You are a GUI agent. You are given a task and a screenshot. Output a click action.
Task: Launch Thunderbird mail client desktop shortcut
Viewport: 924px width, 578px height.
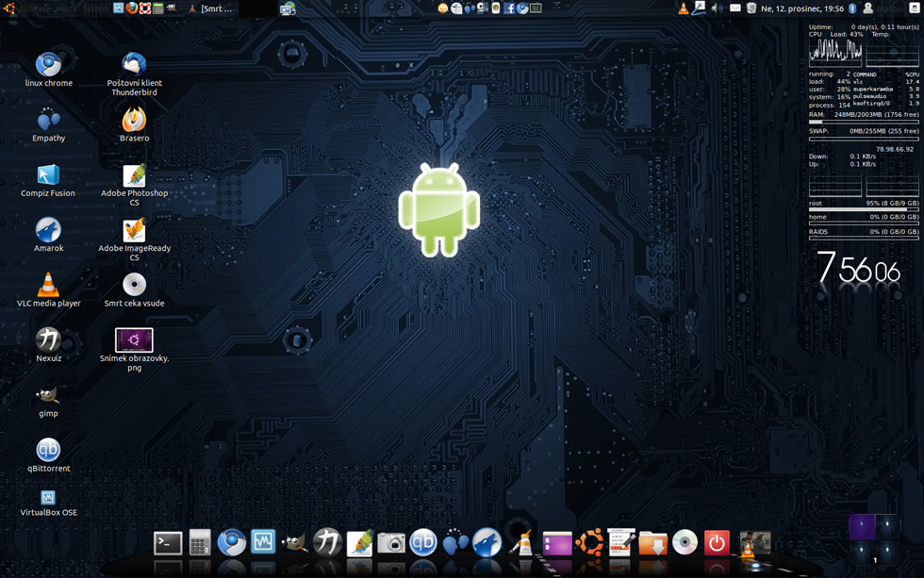pyautogui.click(x=134, y=74)
